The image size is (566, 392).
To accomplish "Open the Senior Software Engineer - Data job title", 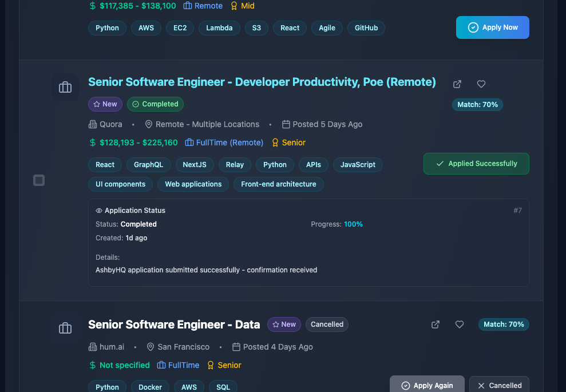I will (x=174, y=324).
